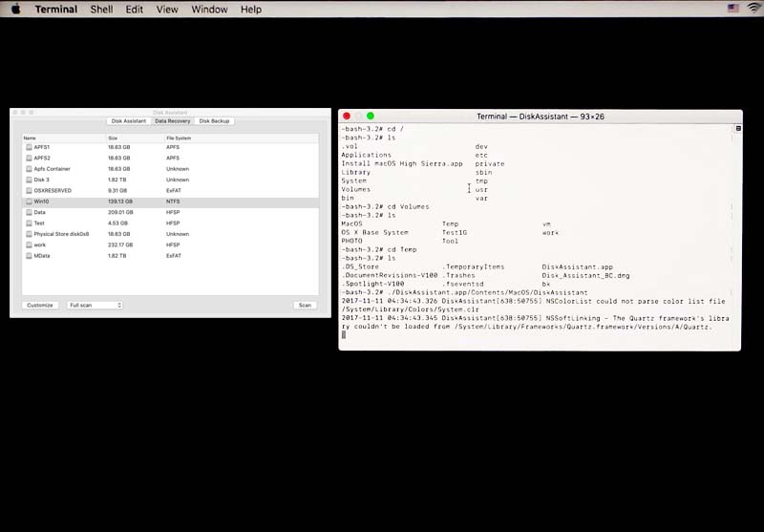The height and width of the screenshot is (532, 764).
Task: Click the drive icon next to Win10
Action: (29, 202)
